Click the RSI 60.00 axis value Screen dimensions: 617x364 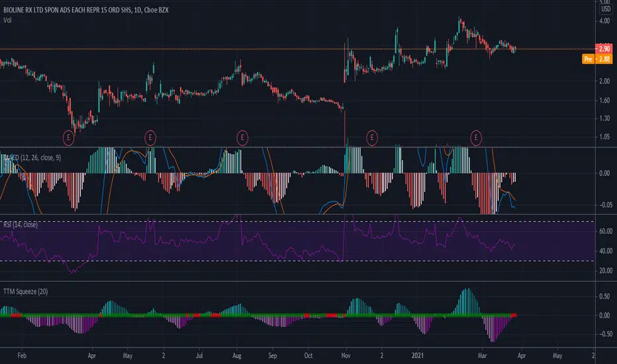(606, 231)
